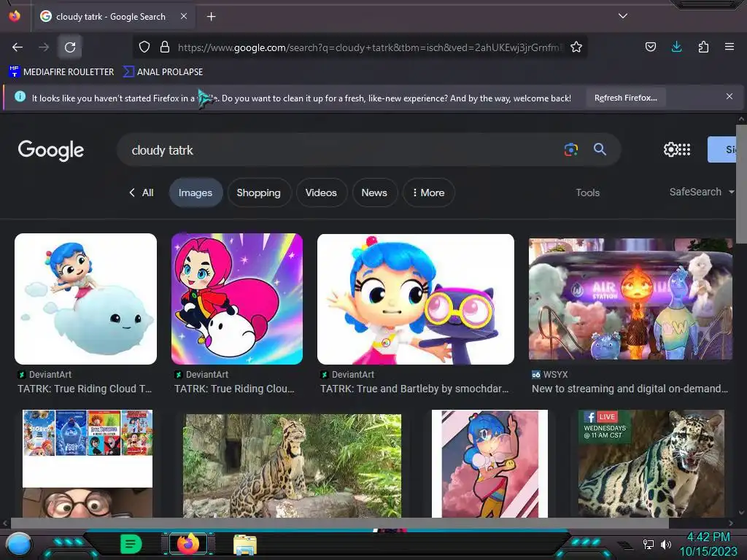The image size is (747, 560).
Task: Select the Images tab
Action: (x=196, y=192)
